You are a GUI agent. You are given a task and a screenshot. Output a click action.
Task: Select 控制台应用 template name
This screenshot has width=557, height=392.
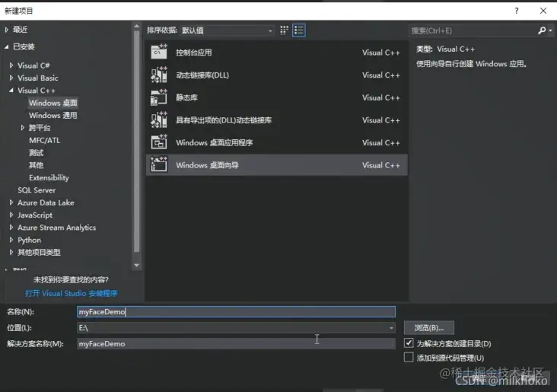pyautogui.click(x=194, y=53)
